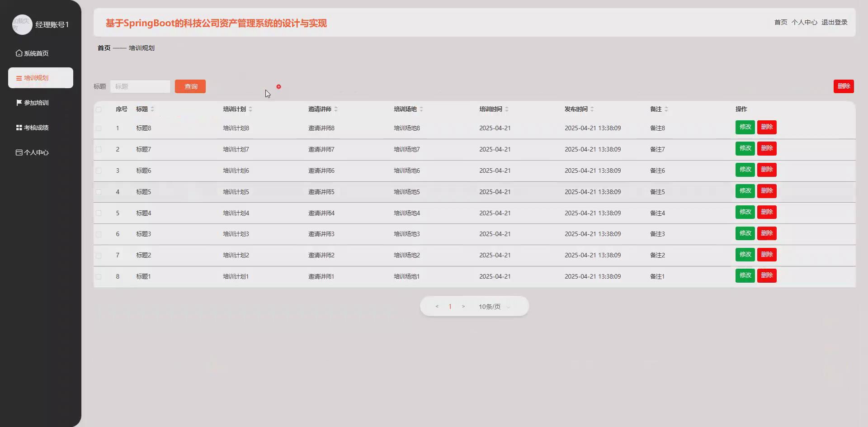Click the 培训场地3 table cell

407,234
